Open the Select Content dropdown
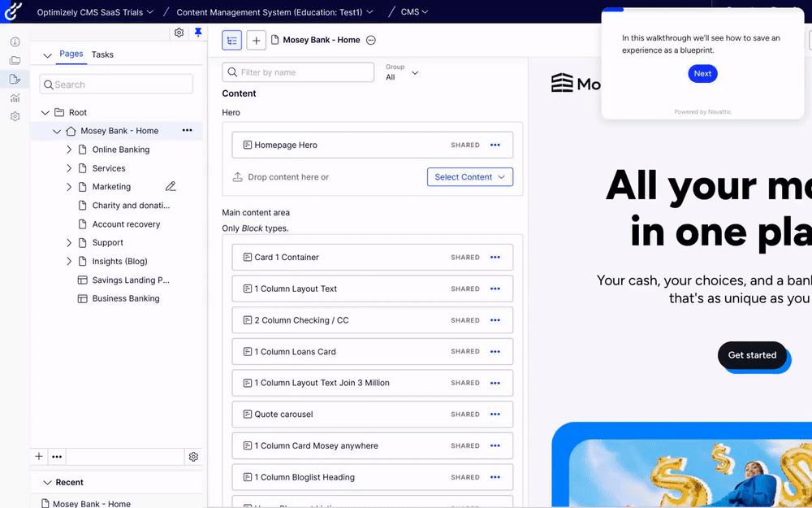Viewport: 812px width, 508px height. coord(469,177)
